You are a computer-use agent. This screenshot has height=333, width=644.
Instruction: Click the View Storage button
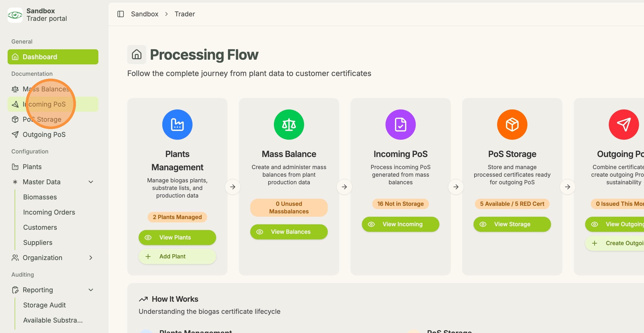click(512, 224)
